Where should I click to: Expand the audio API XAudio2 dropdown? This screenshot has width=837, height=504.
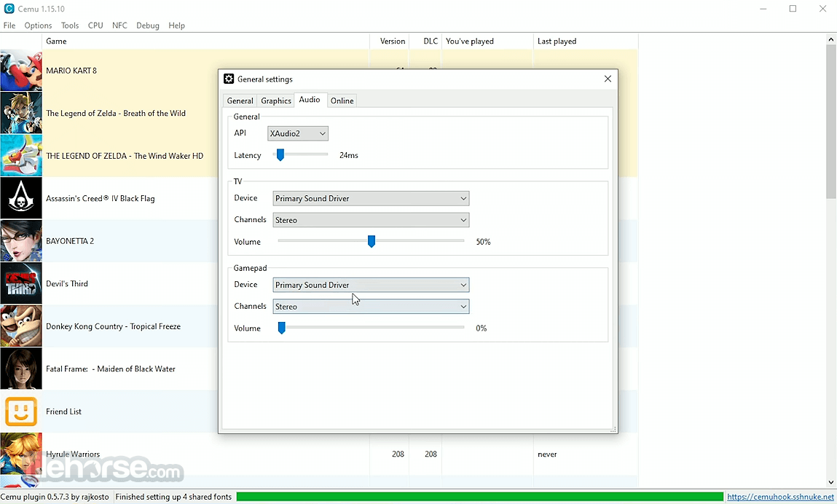pos(298,133)
